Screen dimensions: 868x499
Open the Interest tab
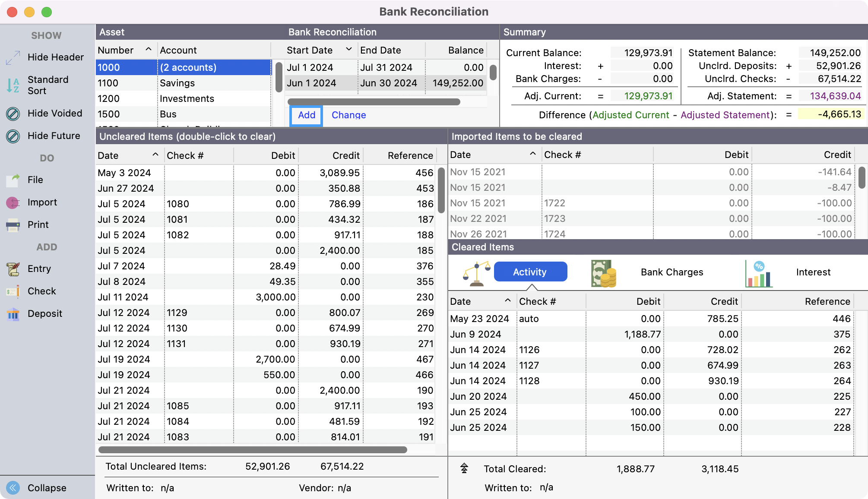tap(813, 272)
